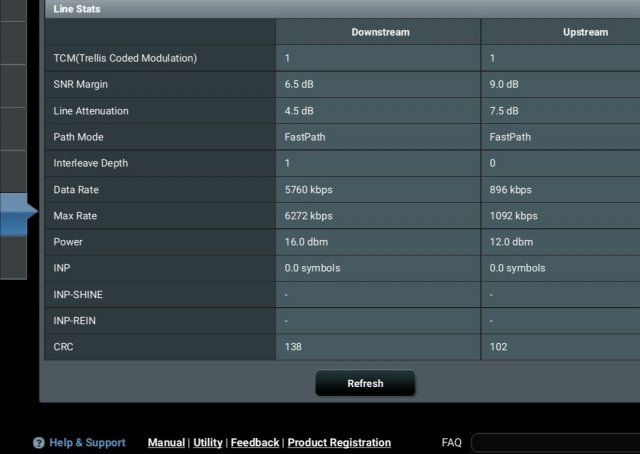Click the TCM(Trellis Coded Modulation) row label
640x454 pixels.
coord(125,59)
